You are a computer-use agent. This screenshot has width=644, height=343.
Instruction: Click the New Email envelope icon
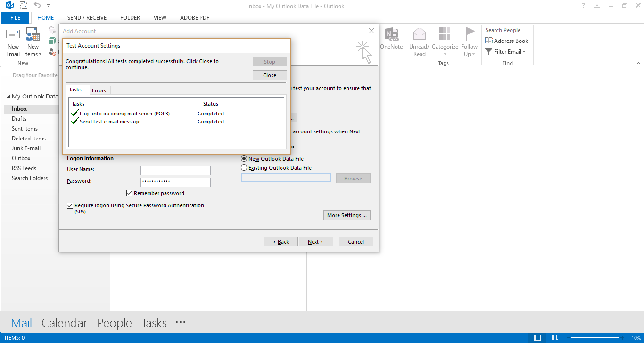(13, 34)
